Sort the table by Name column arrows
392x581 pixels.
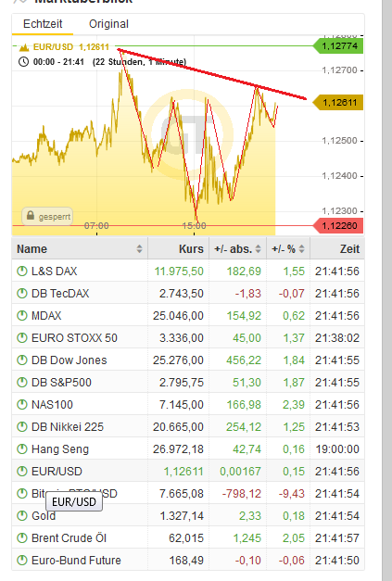(x=139, y=249)
